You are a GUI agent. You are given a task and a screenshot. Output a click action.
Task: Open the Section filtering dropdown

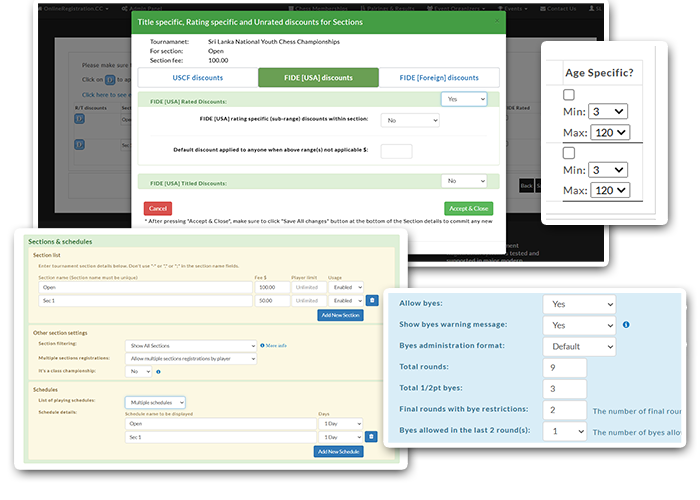[x=192, y=345]
